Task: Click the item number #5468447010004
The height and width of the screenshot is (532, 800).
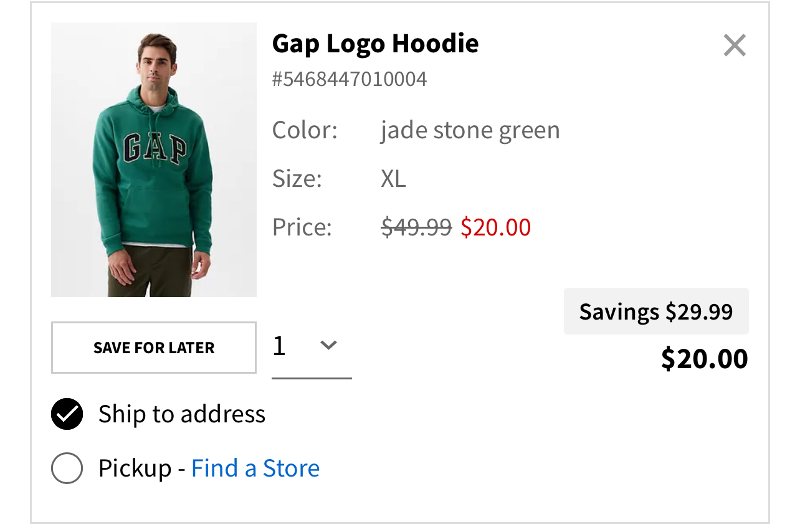Action: coord(350,79)
